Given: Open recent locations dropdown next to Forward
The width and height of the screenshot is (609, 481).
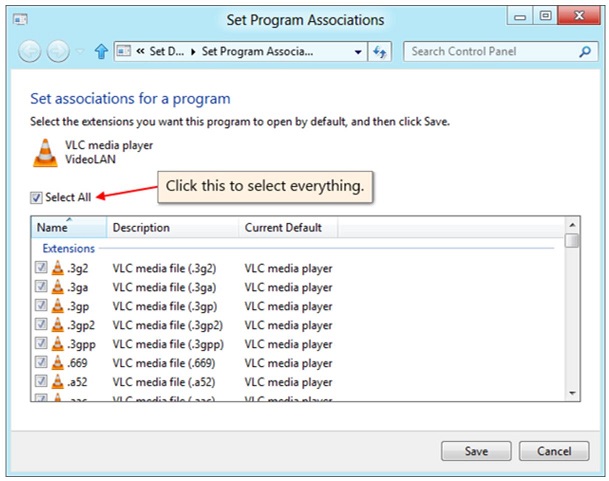Looking at the screenshot, I should 80,51.
